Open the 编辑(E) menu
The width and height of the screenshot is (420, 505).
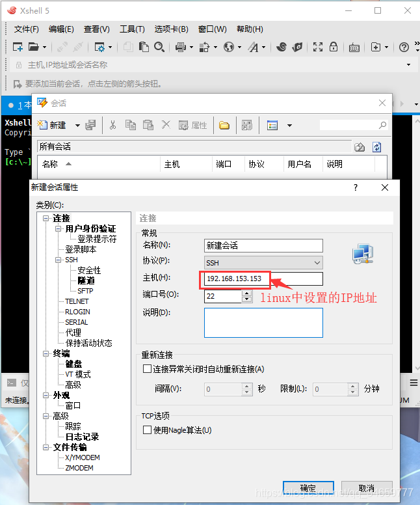61,29
